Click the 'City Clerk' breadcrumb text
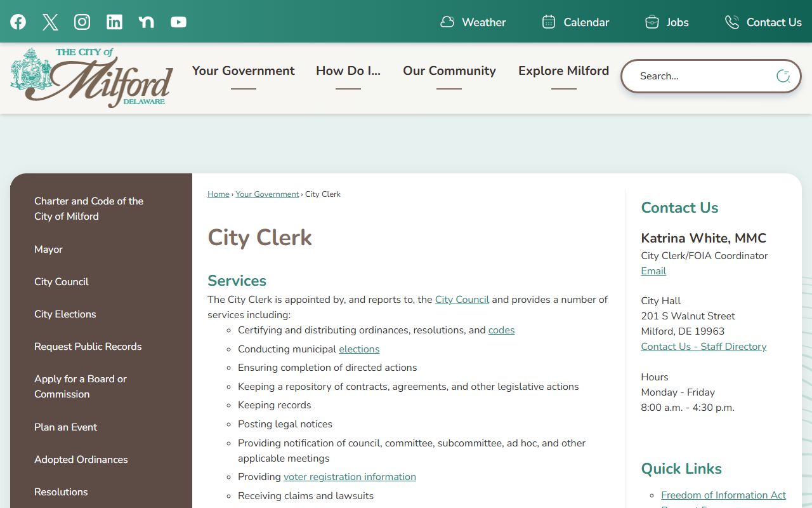 click(323, 194)
